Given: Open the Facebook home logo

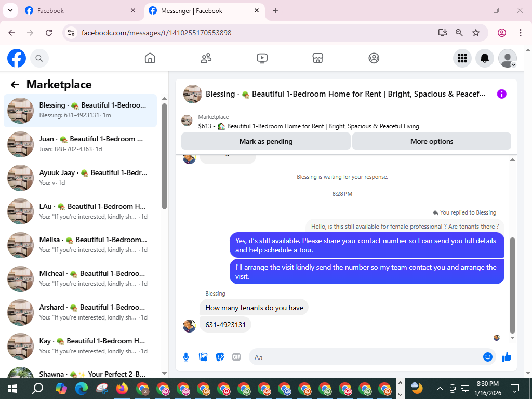Looking at the screenshot, I should (x=17, y=58).
